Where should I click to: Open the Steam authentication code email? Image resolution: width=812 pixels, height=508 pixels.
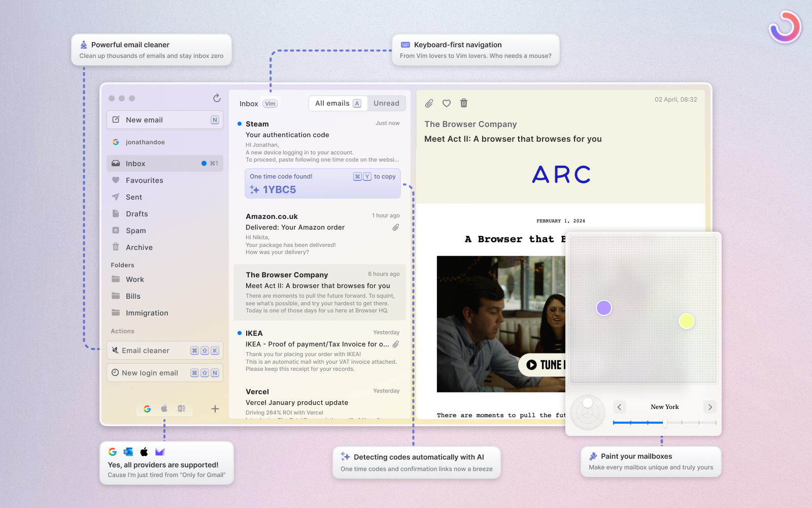[320, 141]
